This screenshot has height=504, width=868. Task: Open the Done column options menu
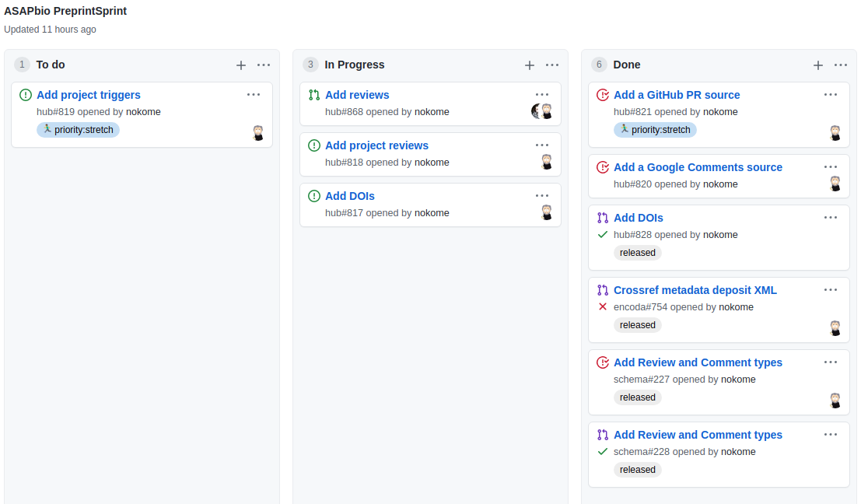841,65
